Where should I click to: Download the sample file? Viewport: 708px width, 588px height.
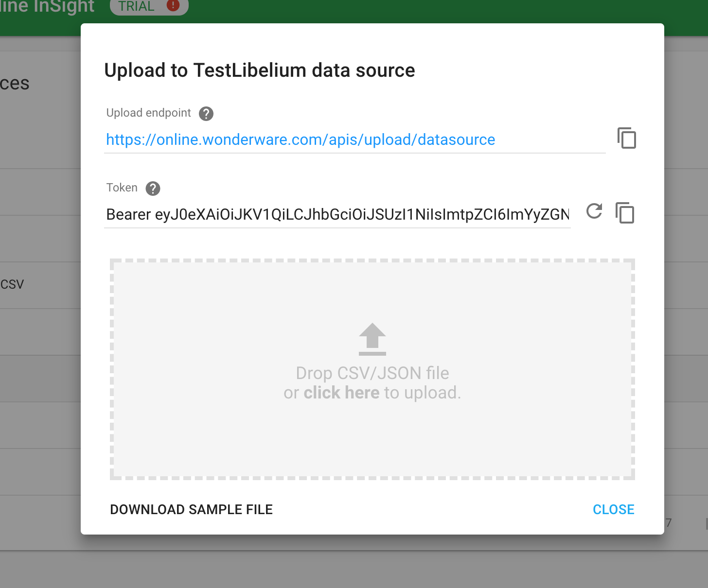pyautogui.click(x=191, y=509)
